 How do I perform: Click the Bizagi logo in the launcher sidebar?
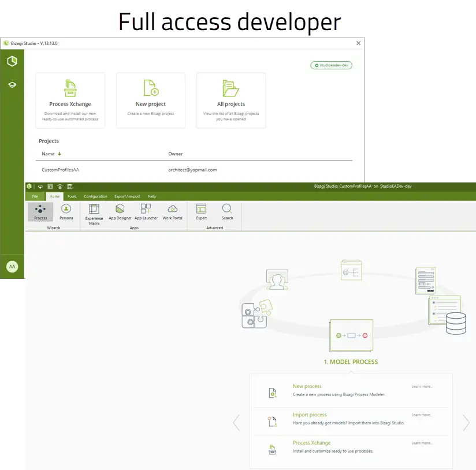(x=12, y=61)
